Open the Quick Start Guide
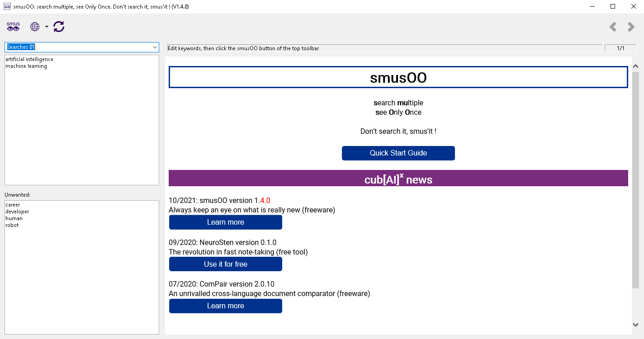The width and height of the screenshot is (644, 339). click(x=398, y=153)
